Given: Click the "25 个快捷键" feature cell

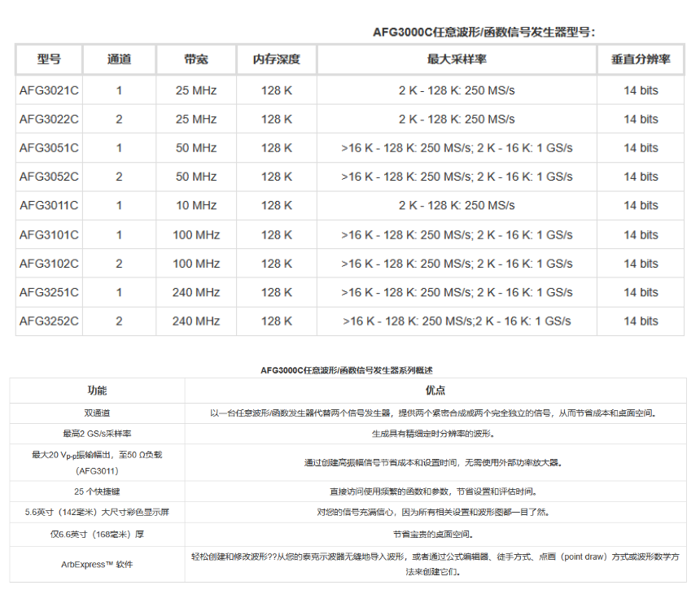Looking at the screenshot, I should click(x=97, y=491).
